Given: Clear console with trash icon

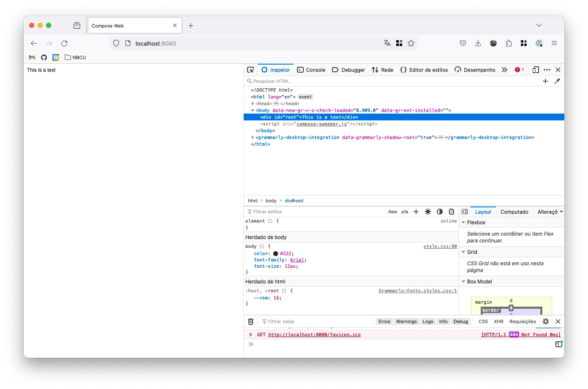Looking at the screenshot, I should tap(250, 321).
